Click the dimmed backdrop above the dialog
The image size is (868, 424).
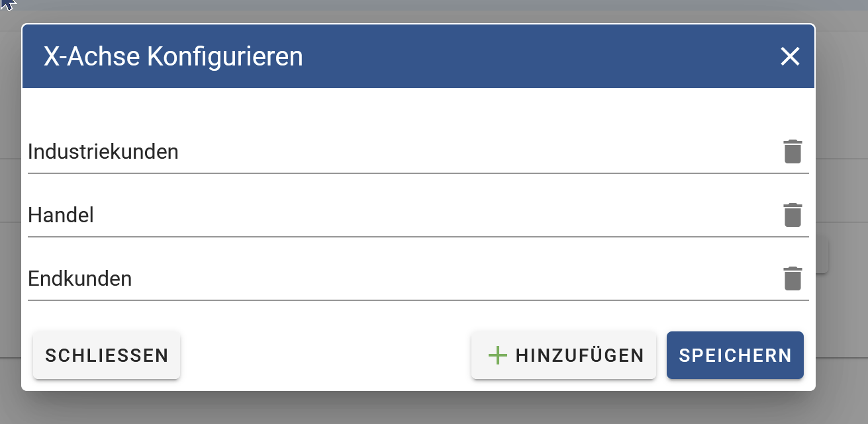(x=434, y=11)
